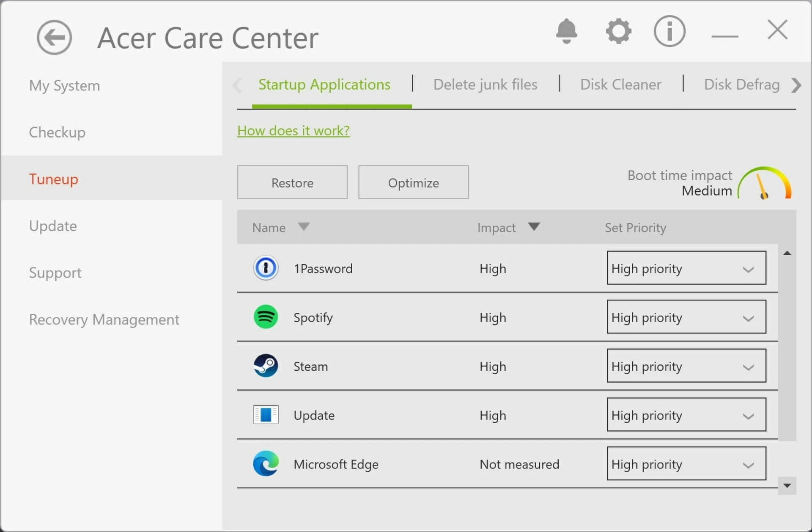Open settings gear icon

click(618, 31)
